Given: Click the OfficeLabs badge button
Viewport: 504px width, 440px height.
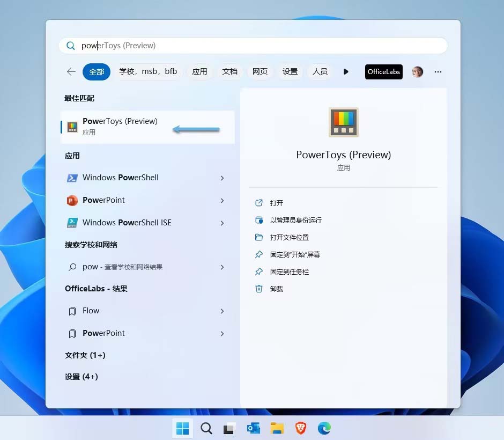Looking at the screenshot, I should tap(384, 72).
